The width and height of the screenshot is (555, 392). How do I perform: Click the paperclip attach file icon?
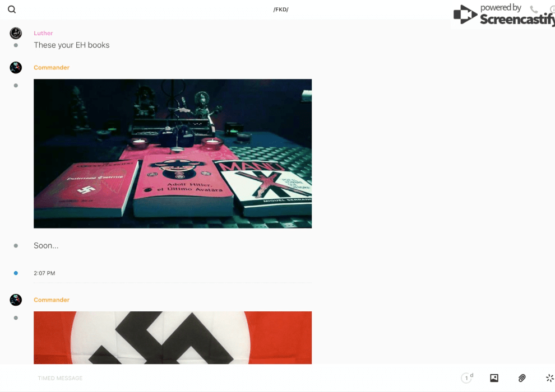click(x=522, y=378)
